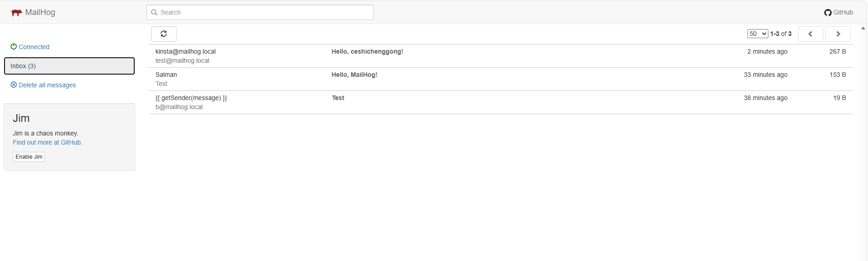Screen dimensions: 868x261
Task: Open the 50 messages-per-page dropdown
Action: pos(757,34)
